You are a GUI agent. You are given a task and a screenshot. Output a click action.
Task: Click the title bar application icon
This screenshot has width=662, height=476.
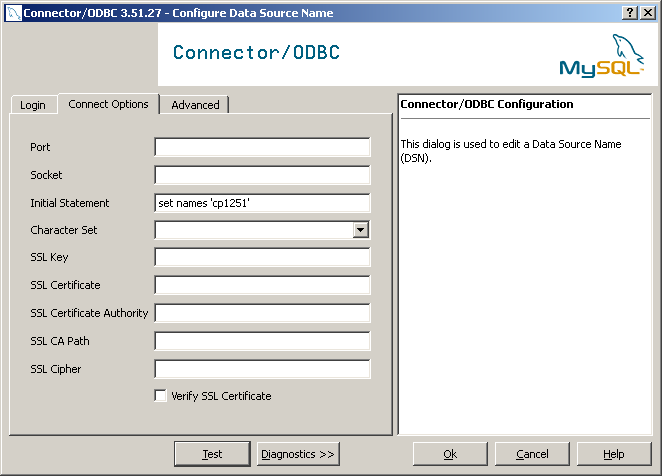click(11, 12)
